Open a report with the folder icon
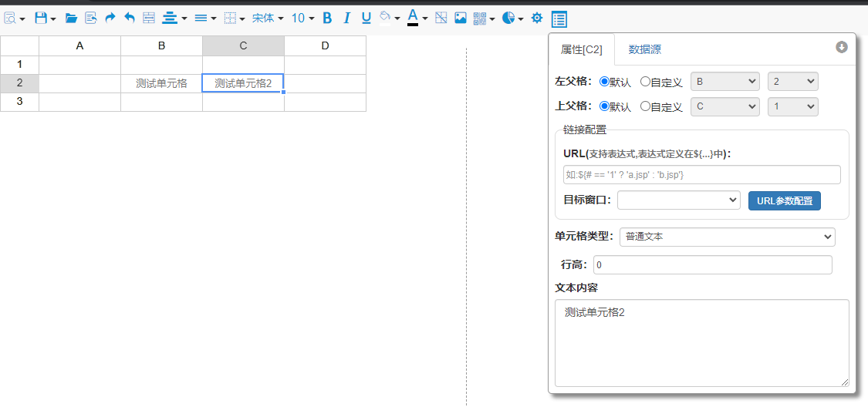This screenshot has height=407, width=868. point(71,18)
